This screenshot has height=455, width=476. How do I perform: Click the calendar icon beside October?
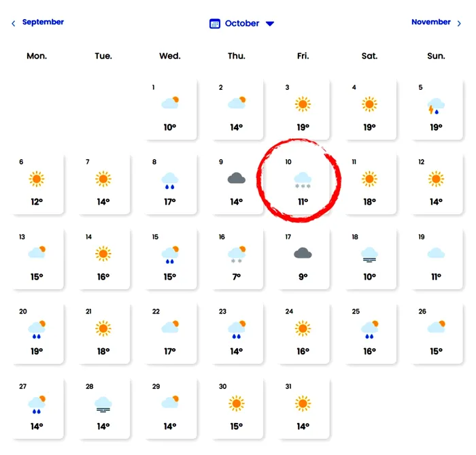coord(215,23)
